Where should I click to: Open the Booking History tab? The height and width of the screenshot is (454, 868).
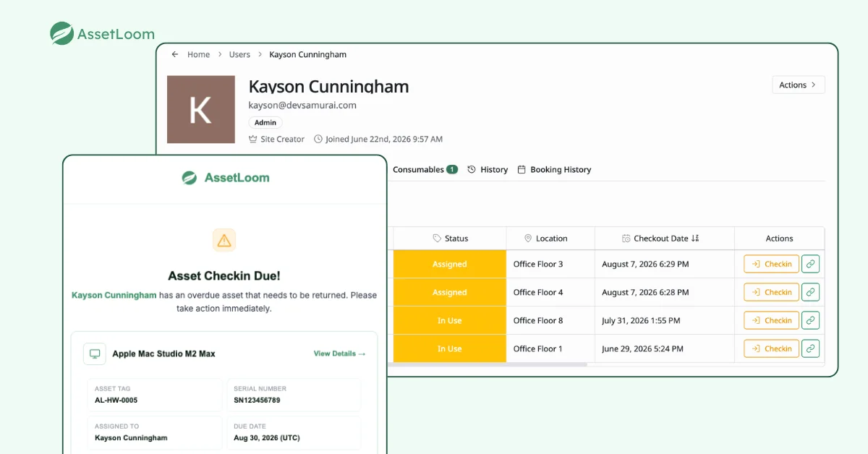[554, 169]
